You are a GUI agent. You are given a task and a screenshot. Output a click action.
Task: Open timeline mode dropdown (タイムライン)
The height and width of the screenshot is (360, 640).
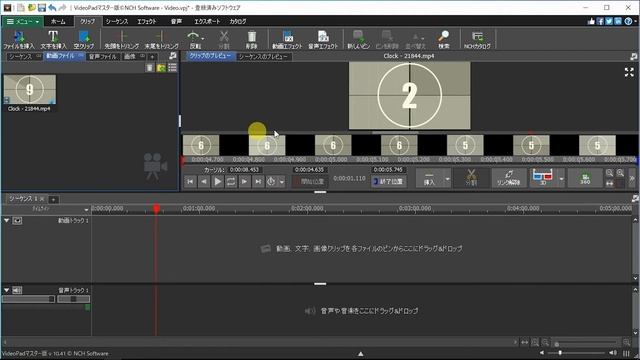pyautogui.click(x=86, y=209)
